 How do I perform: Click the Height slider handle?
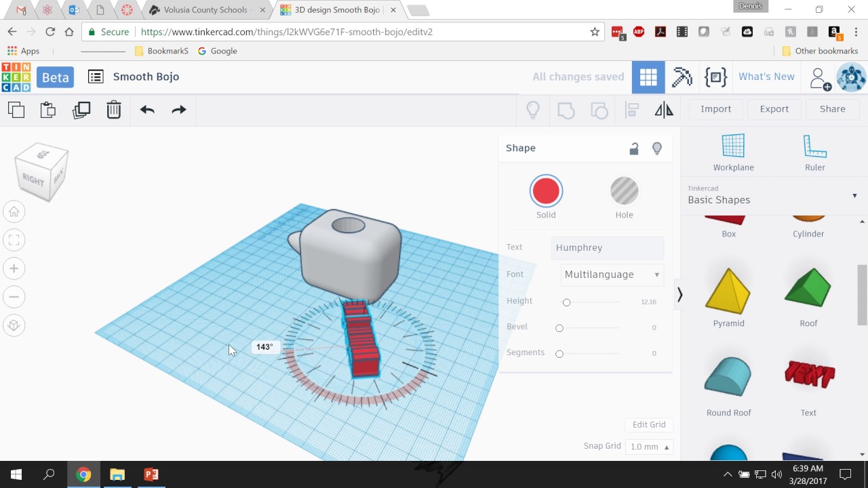coord(566,302)
